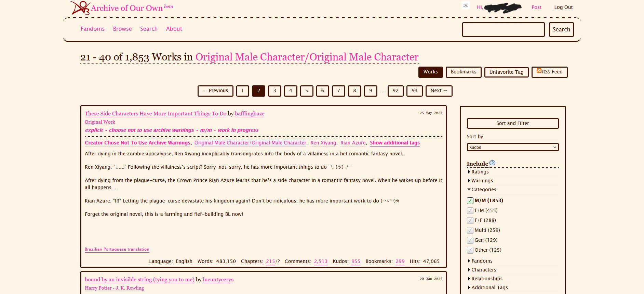
Task: Open author lucuntycerys's profile
Action: point(218,280)
